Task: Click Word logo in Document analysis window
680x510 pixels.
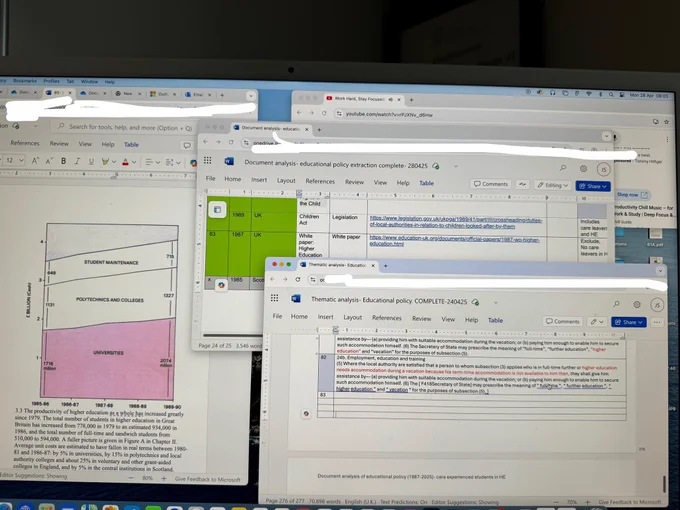Action: [x=229, y=161]
